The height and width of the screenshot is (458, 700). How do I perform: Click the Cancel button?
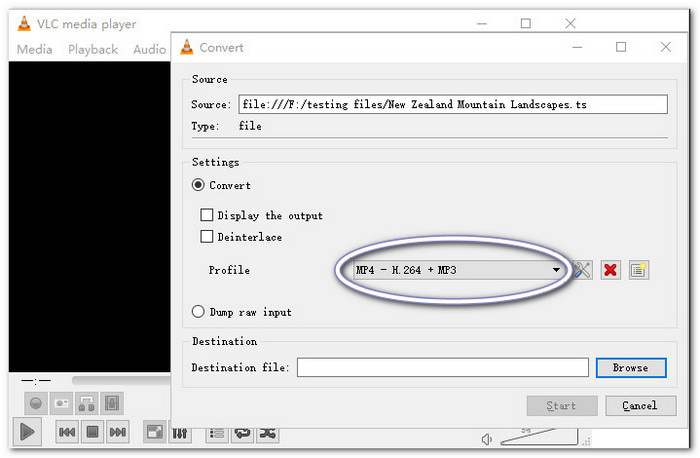[641, 406]
